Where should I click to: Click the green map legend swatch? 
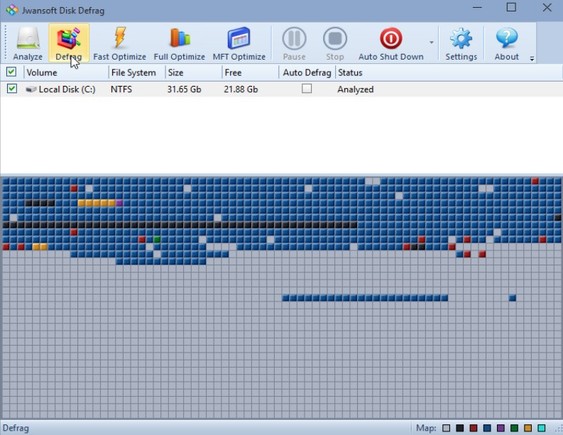[515, 428]
